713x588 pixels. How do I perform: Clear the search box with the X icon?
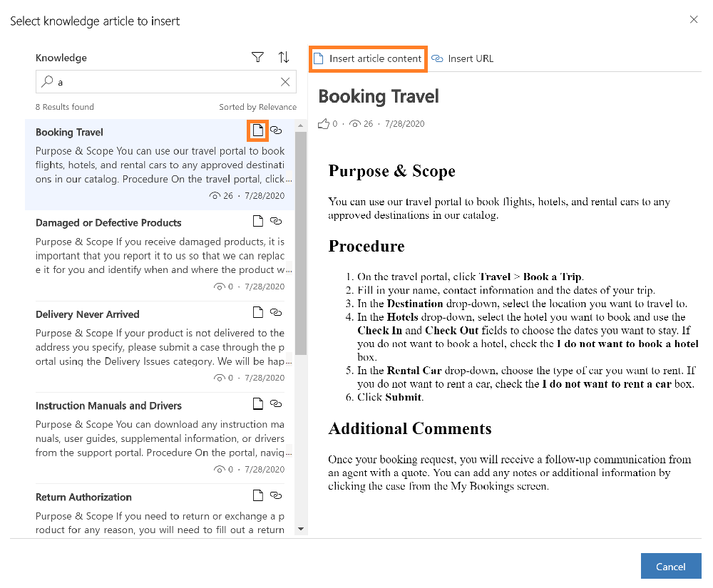tap(285, 81)
